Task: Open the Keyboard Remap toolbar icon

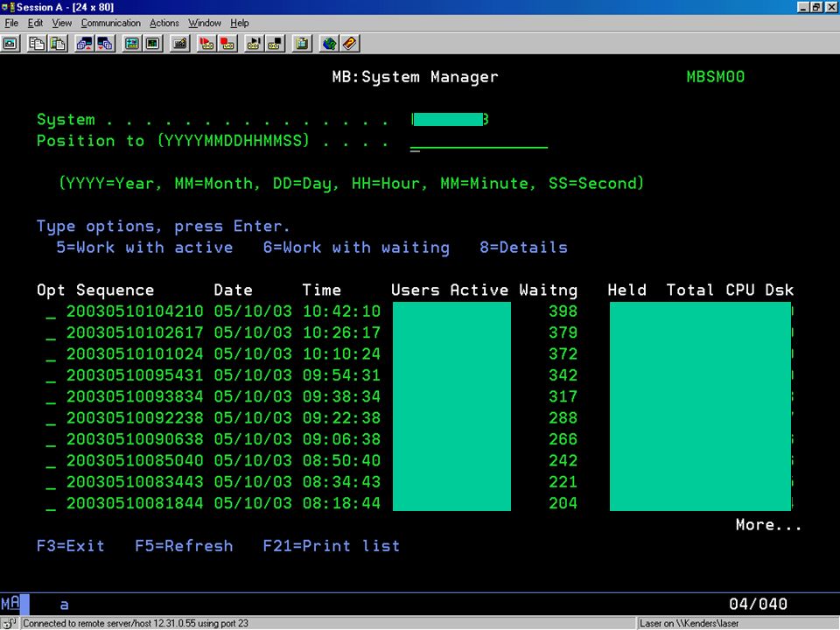Action: coord(179,44)
